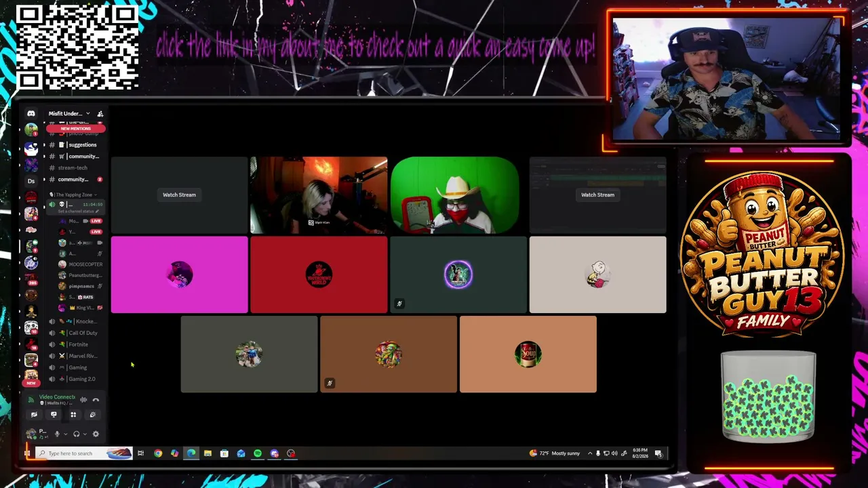Open the Windows notification center
The image size is (868, 488).
pyautogui.click(x=658, y=453)
